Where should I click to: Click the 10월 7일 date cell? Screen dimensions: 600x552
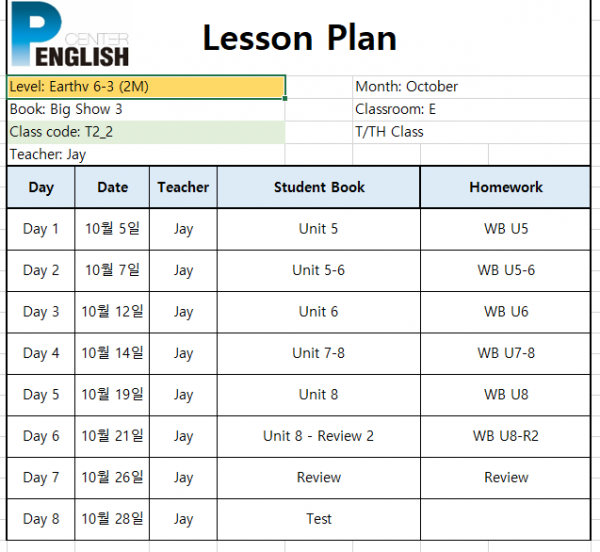point(112,270)
